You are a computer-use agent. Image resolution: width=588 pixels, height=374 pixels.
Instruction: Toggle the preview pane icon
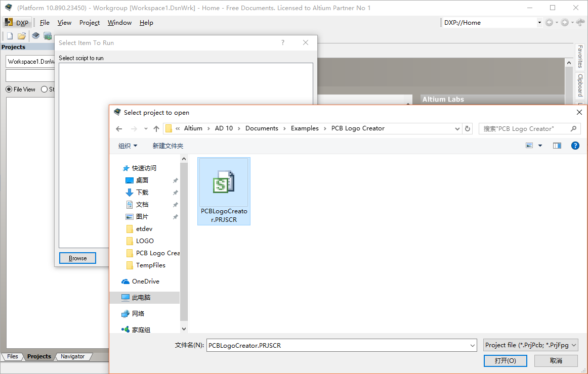pos(557,146)
